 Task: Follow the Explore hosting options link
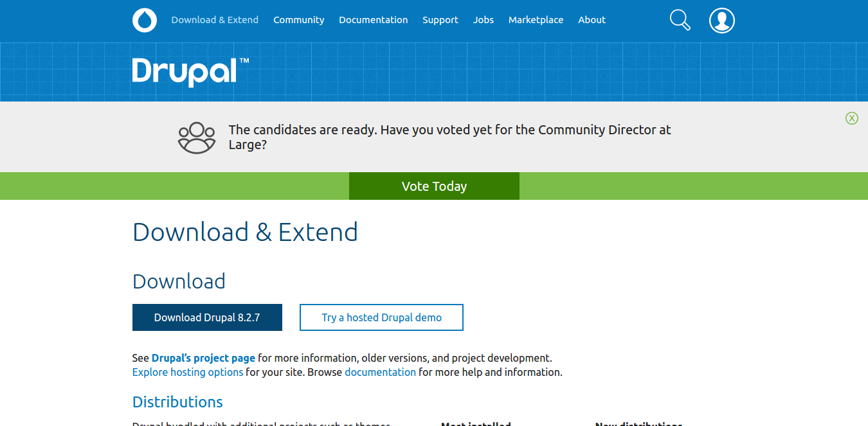(188, 372)
